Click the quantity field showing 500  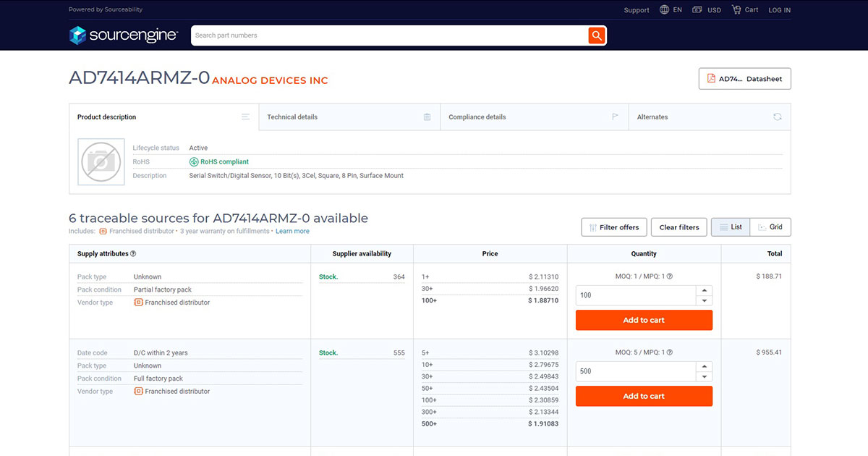(x=636, y=371)
